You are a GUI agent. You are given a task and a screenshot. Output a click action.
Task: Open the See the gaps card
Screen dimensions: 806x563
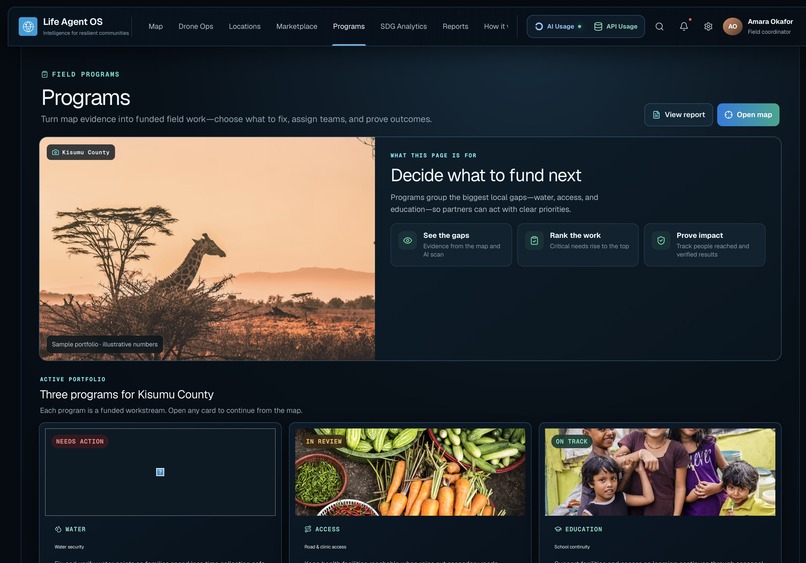(x=451, y=245)
